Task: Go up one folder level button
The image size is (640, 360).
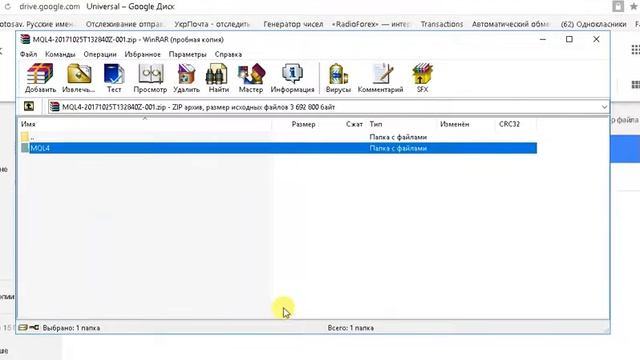Action: pyautogui.click(x=29, y=107)
